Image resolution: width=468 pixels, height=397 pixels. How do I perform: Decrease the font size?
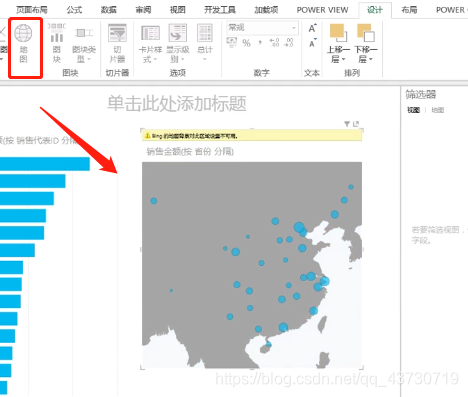pos(312,43)
